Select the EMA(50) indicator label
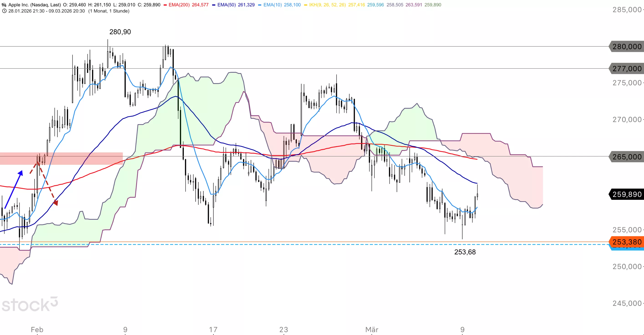Screen dimensions: 644x335 tap(227, 5)
